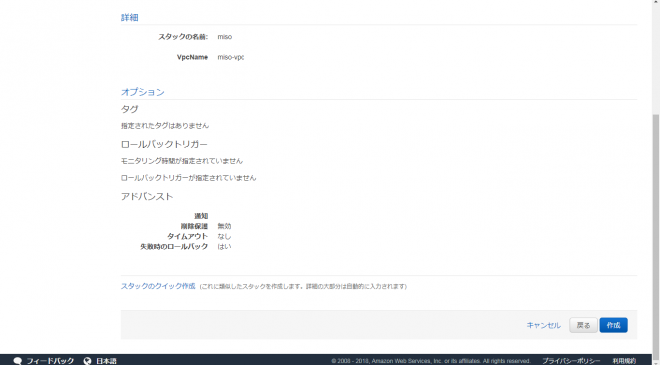The height and width of the screenshot is (365, 660).
Task: Select text 指定されたタグはありません
Action: (x=165, y=125)
